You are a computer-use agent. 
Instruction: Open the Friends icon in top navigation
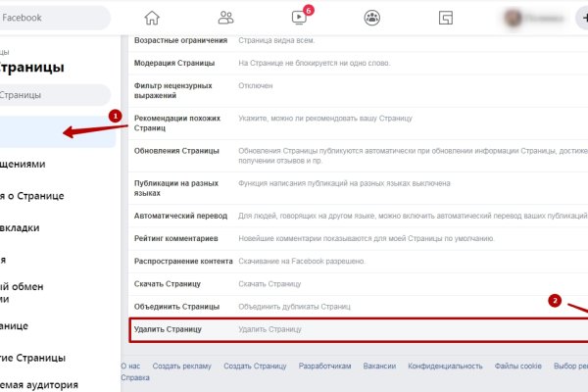pyautogui.click(x=226, y=17)
